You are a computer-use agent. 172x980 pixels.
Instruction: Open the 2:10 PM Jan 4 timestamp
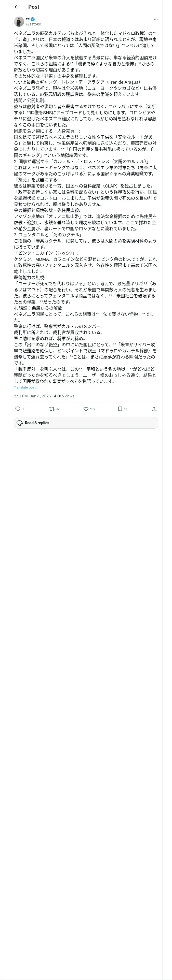(x=32, y=396)
